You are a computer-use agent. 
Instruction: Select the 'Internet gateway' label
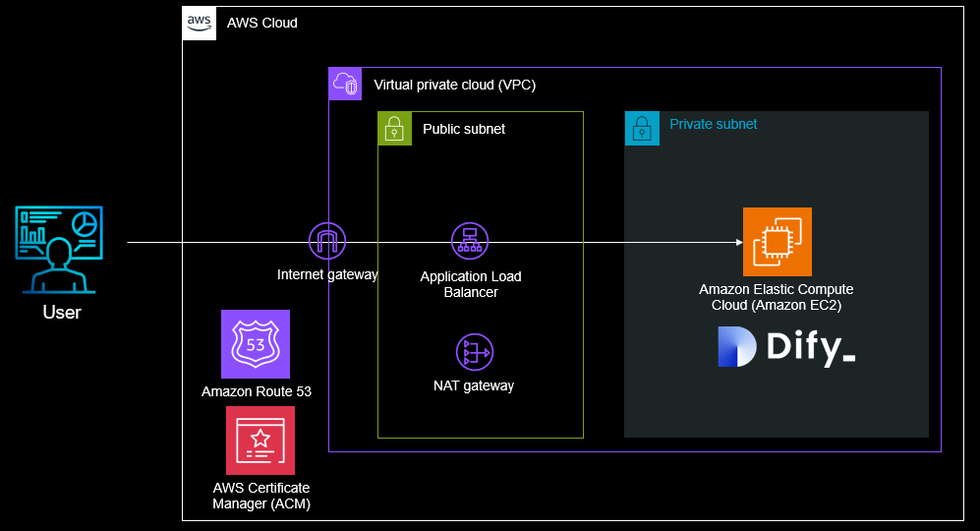pos(327,274)
